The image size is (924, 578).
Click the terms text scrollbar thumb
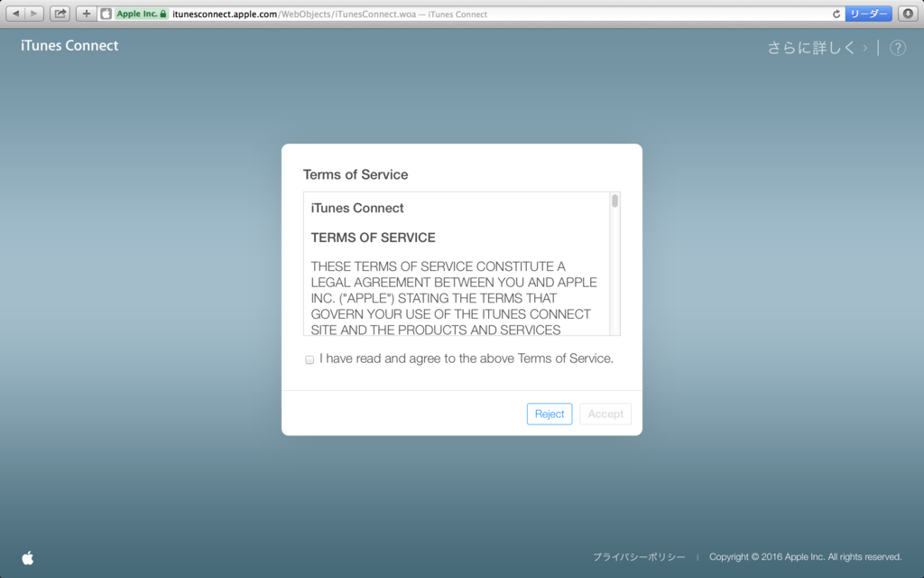pyautogui.click(x=614, y=201)
